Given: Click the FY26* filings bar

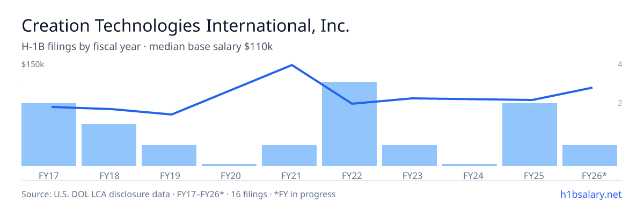Looking at the screenshot, I should tap(590, 155).
